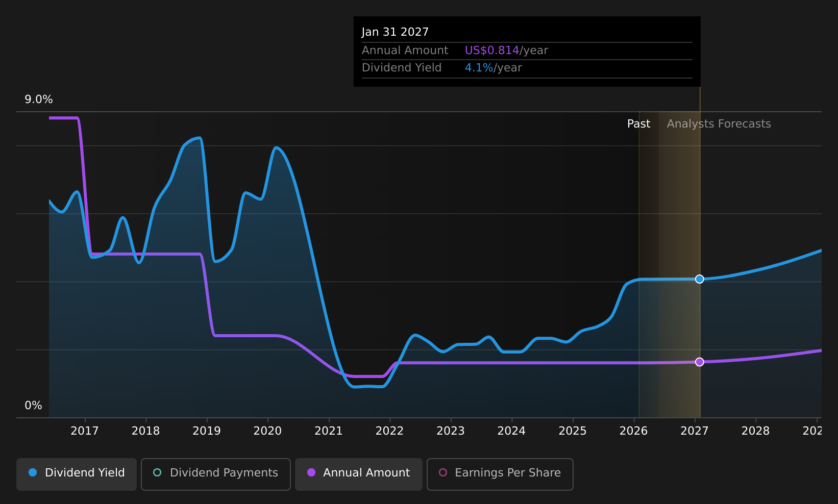Click the 4.1% dividend yield value
Screen dimensions: 838x504
479,68
